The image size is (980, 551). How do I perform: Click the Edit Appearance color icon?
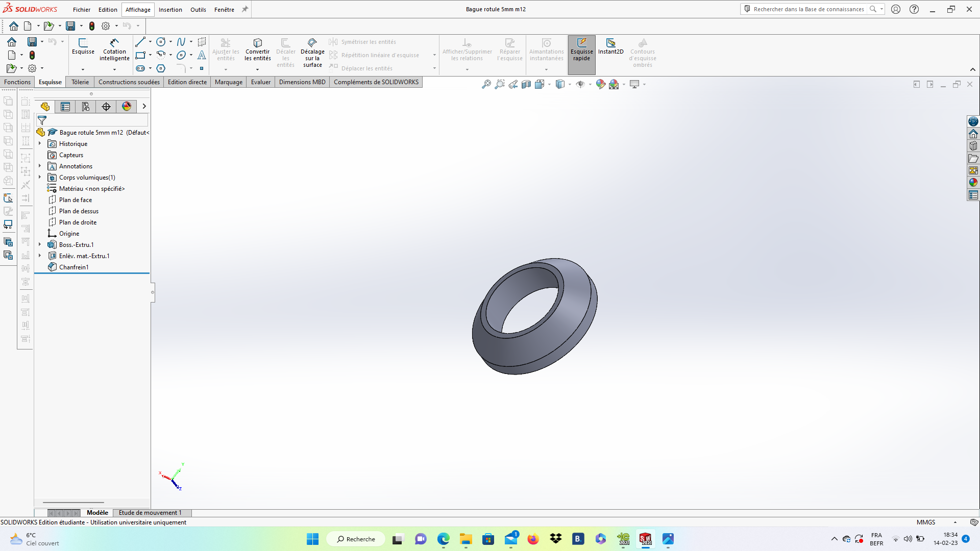[601, 84]
